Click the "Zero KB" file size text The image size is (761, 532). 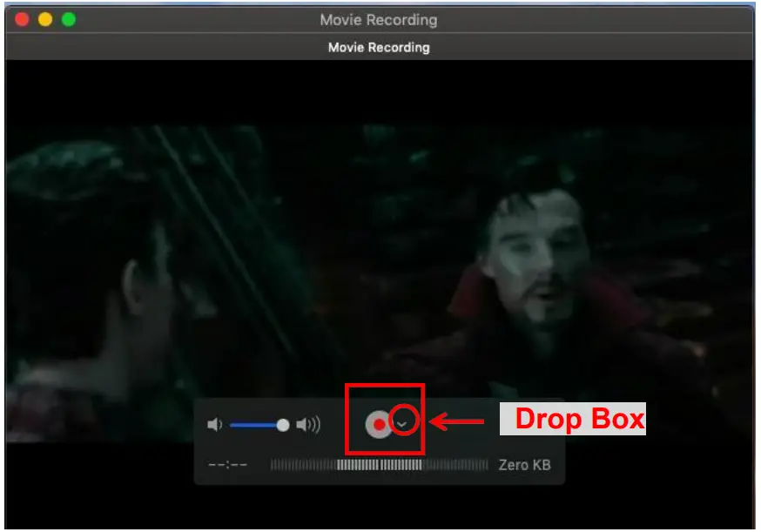point(525,465)
